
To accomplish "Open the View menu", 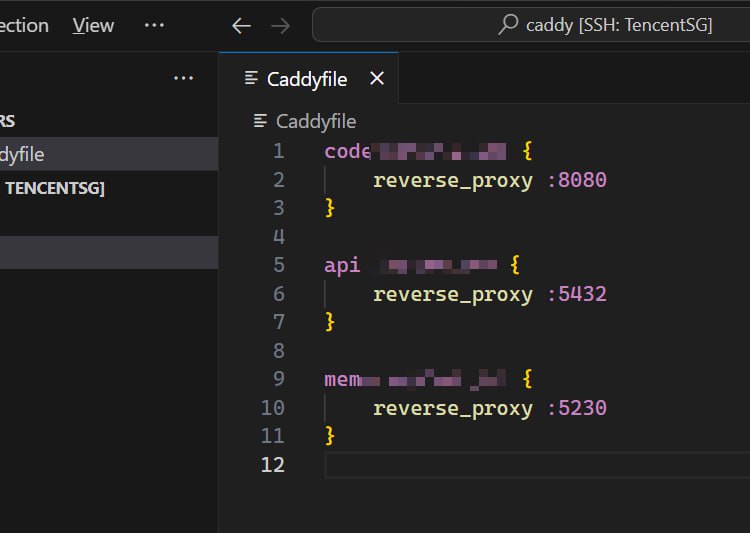I will pyautogui.click(x=93, y=25).
